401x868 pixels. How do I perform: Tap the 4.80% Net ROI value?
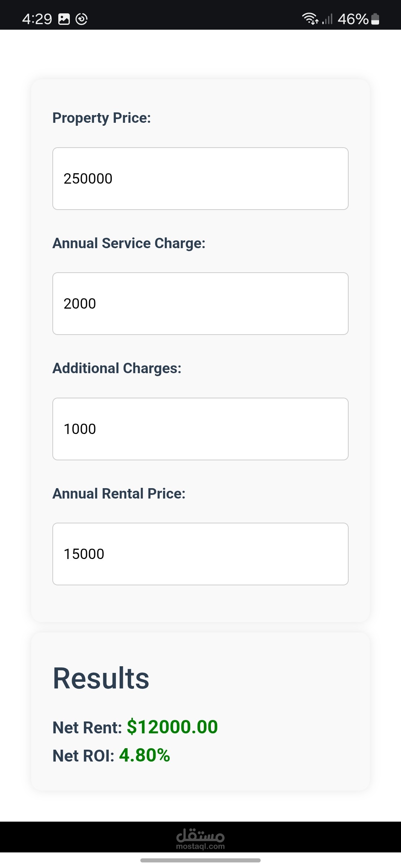[144, 755]
